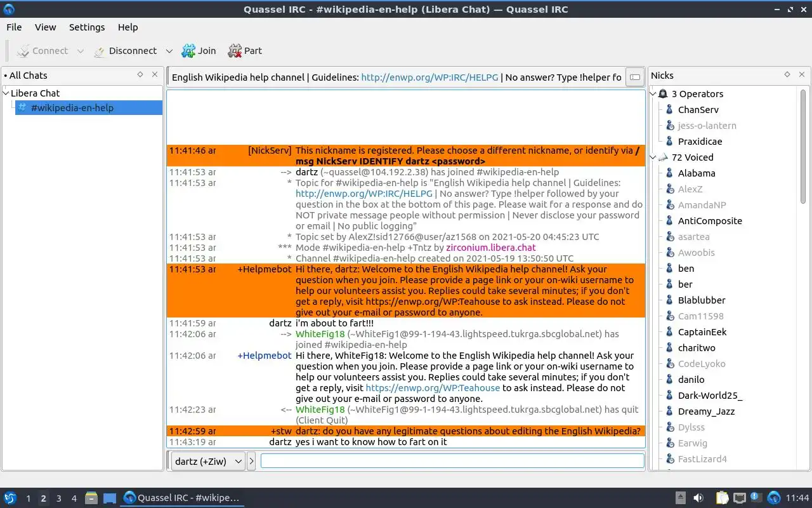Click the ben user icon
Image resolution: width=812 pixels, height=508 pixels.
pyautogui.click(x=669, y=269)
